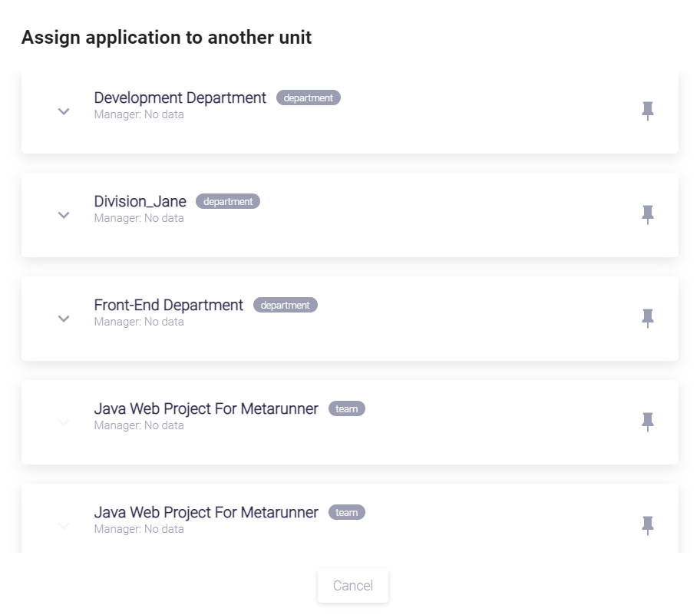This screenshot has height=615, width=700.
Task: Pin the last Java Web Project For Metarunner
Action: click(x=647, y=526)
